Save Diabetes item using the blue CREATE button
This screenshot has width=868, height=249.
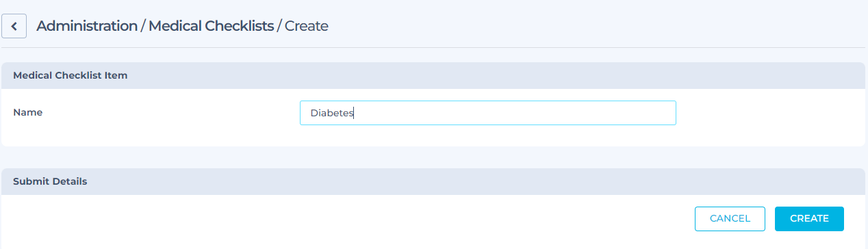click(x=809, y=219)
